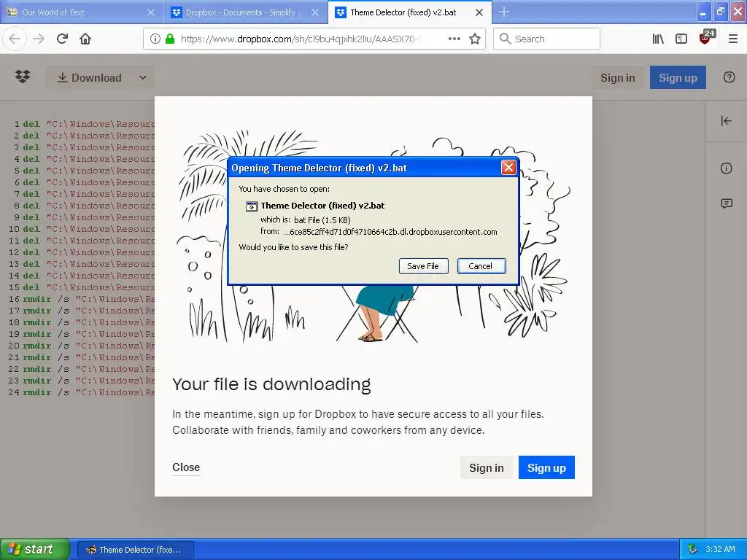747x560 pixels.
Task: Click Sign in in downloading modal
Action: [487, 467]
